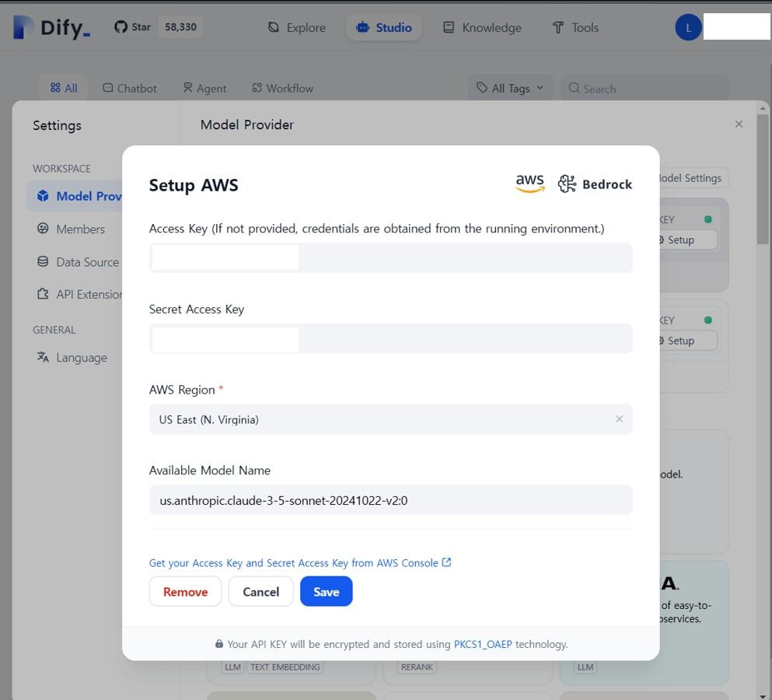
Task: Select the Chatbot tab
Action: 129,88
